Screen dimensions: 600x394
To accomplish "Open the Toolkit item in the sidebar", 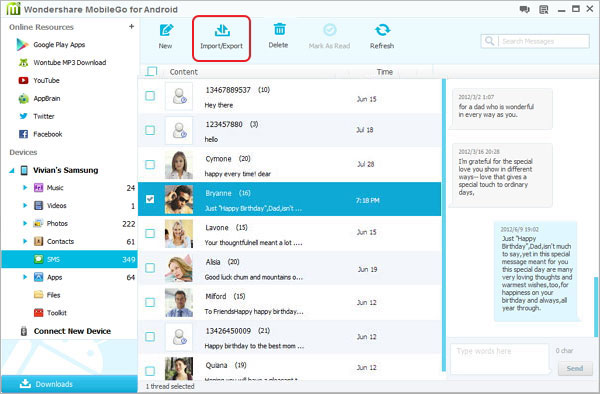I will [x=50, y=313].
